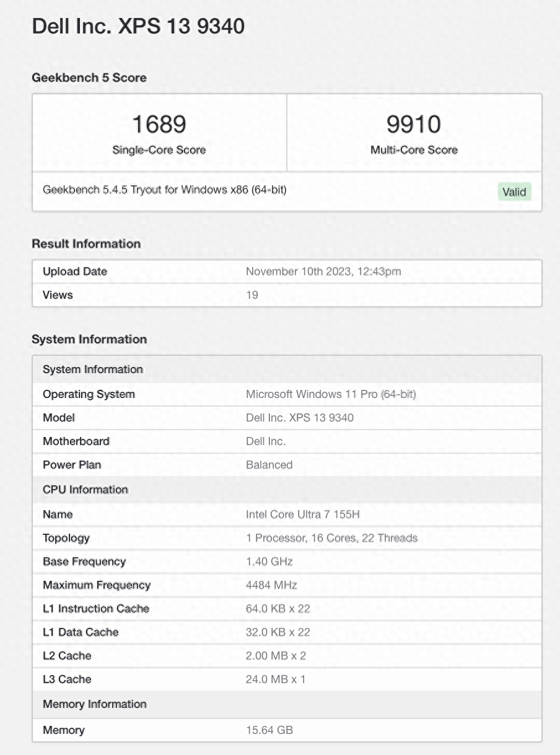Select the power plan value 'Balanced'
The width and height of the screenshot is (560, 755).
coord(269,465)
